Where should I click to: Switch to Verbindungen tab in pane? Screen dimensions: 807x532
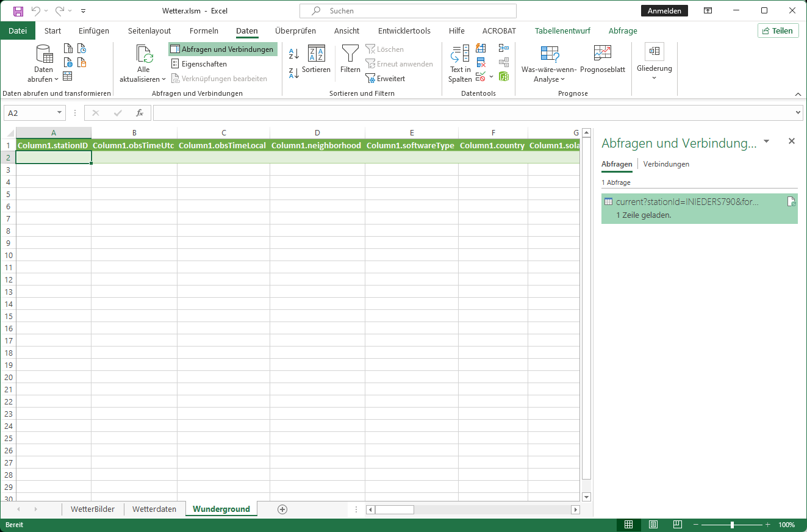tap(666, 164)
